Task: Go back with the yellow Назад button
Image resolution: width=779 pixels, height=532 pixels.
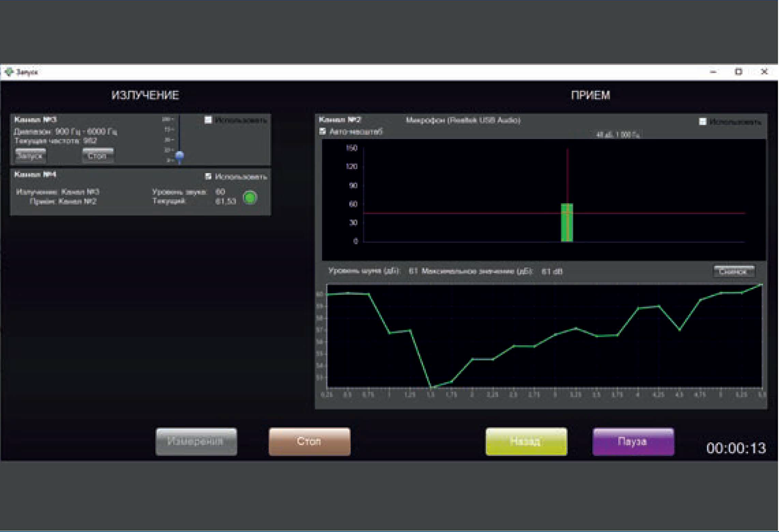Action: (526, 442)
